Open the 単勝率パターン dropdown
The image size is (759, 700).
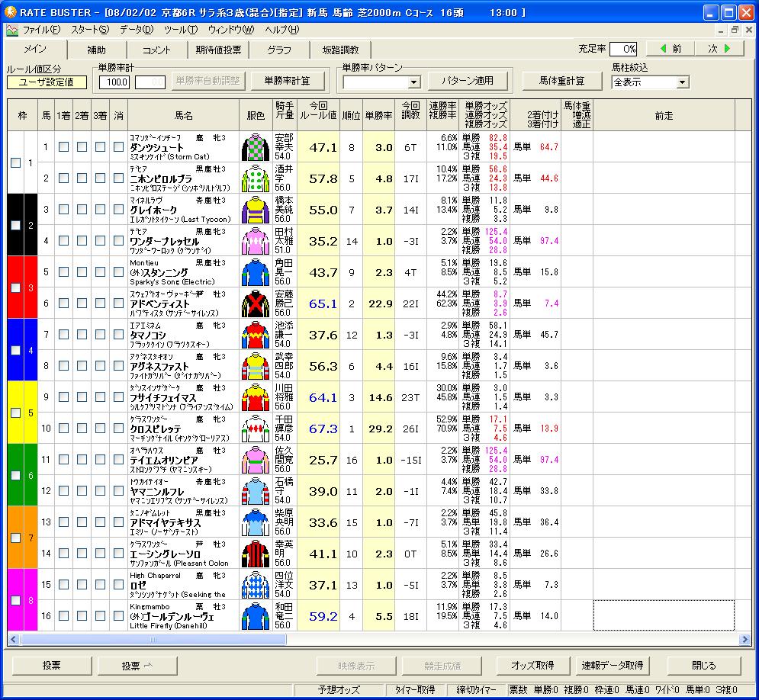(x=413, y=82)
